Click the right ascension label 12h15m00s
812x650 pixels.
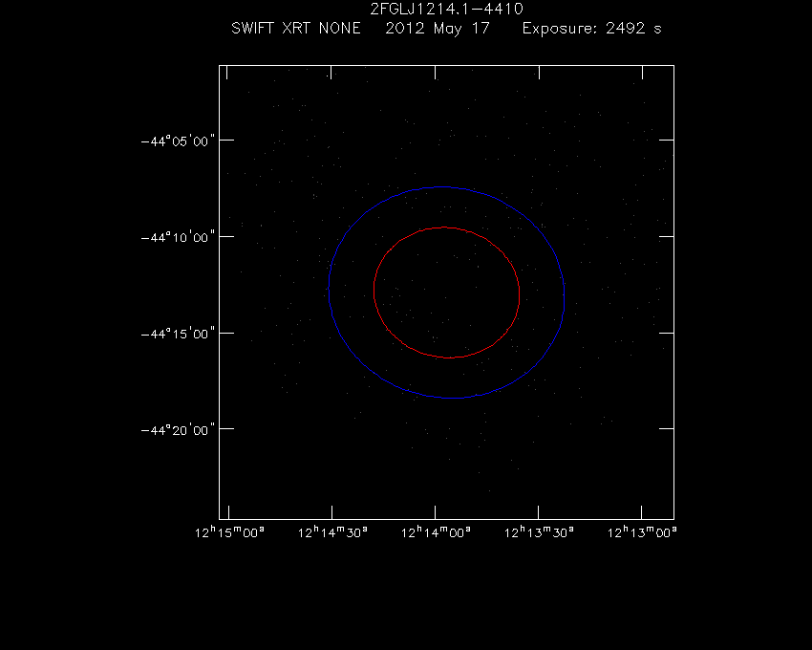(229, 532)
